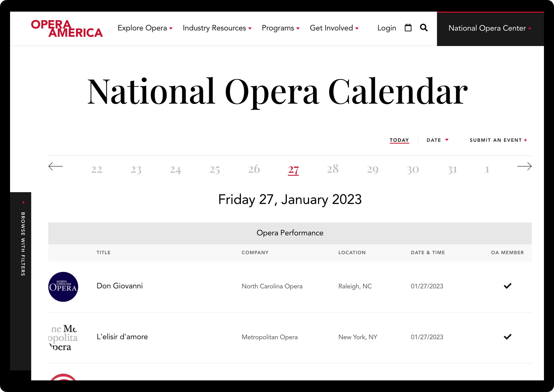Expand the Explore Opera dropdown menu
This screenshot has width=554, height=392.
point(145,28)
